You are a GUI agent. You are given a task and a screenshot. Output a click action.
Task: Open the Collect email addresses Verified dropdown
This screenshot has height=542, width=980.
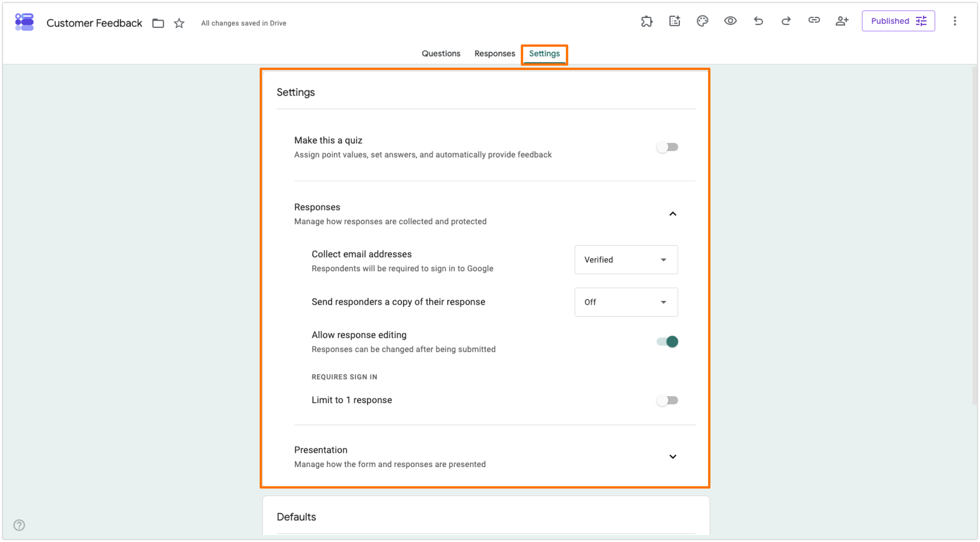click(x=626, y=260)
